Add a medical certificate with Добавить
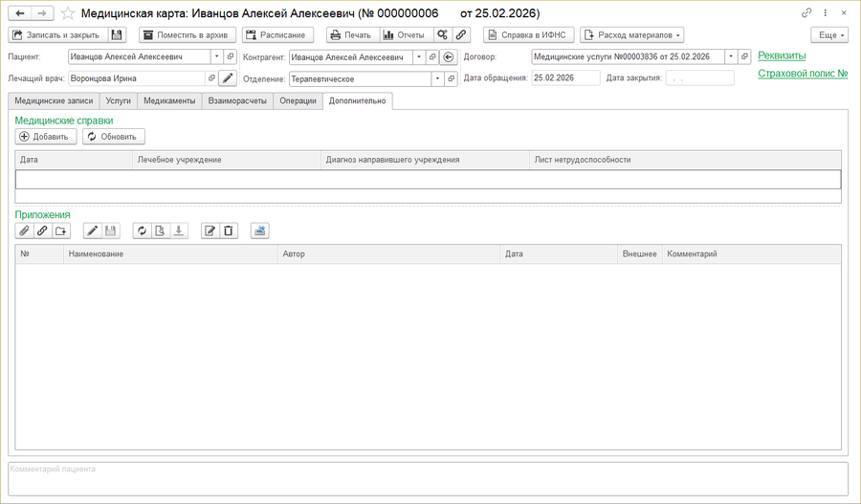Image resolution: width=861 pixels, height=504 pixels. coord(46,137)
